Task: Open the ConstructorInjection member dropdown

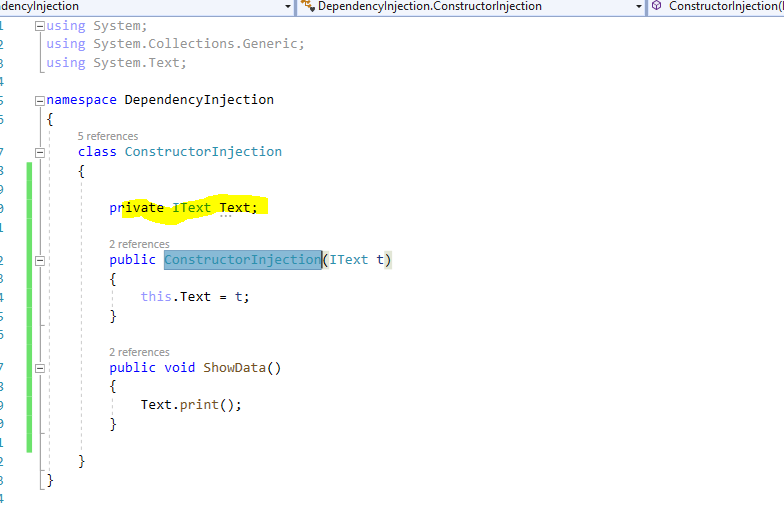Action: pos(716,6)
